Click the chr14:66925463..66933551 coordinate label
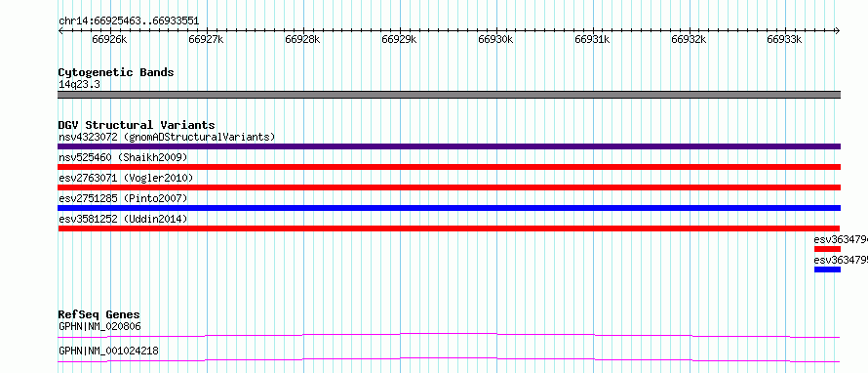 [129, 21]
